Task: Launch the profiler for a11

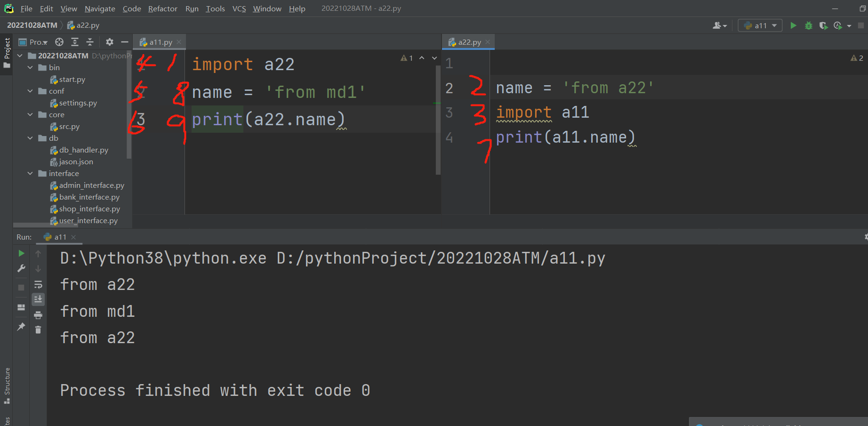Action: (838, 25)
